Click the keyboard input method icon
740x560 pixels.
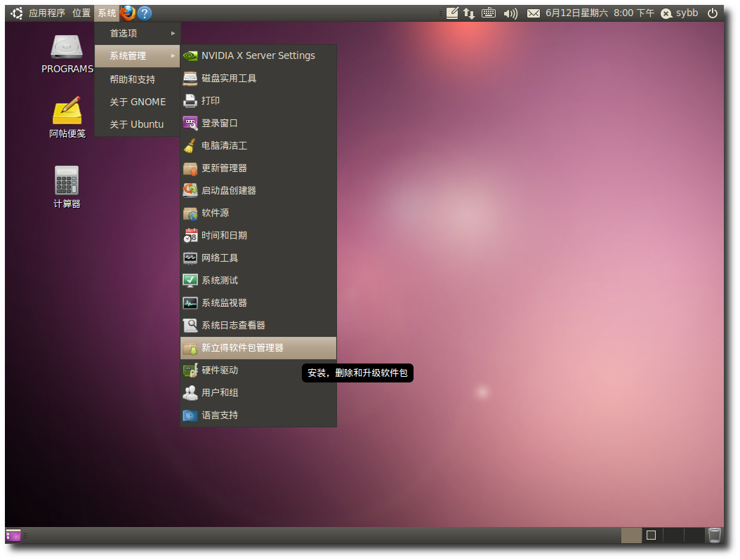click(x=489, y=13)
